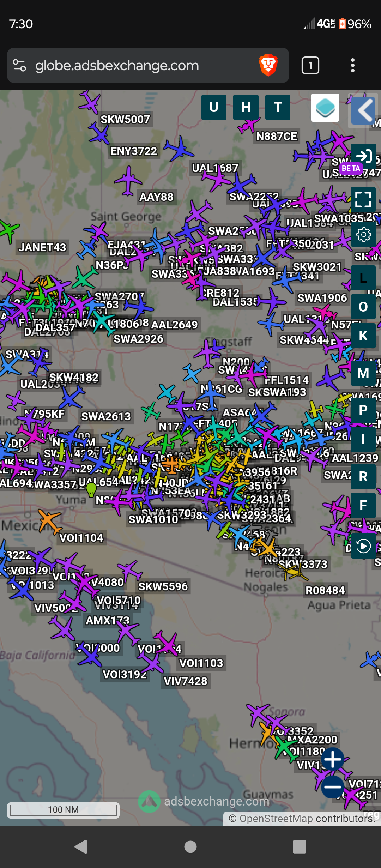Click the orange plane near VOI1104

click(49, 522)
